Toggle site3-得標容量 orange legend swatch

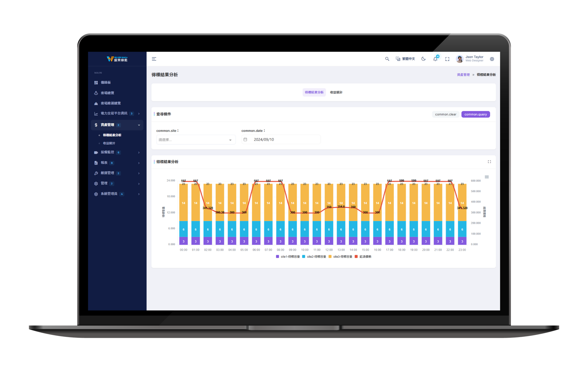[330, 257]
